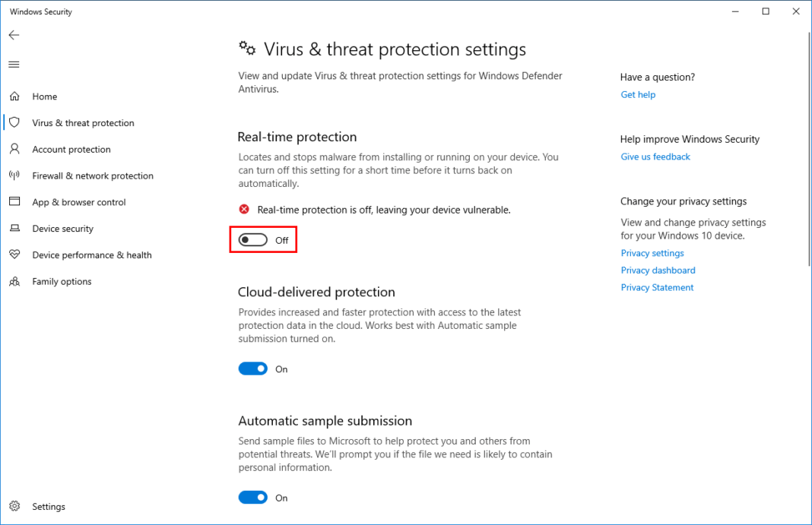The width and height of the screenshot is (812, 525).
Task: Open the Privacy settings link
Action: point(652,253)
